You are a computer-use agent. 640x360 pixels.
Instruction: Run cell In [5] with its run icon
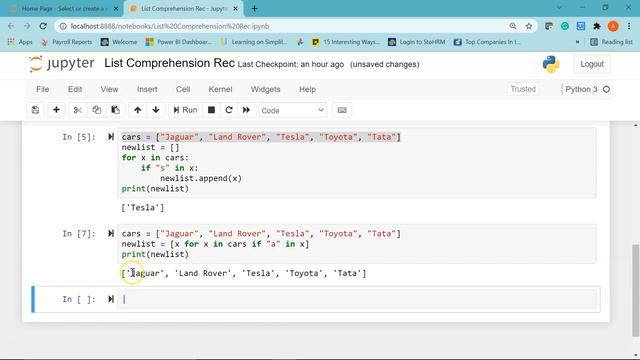[111, 137]
